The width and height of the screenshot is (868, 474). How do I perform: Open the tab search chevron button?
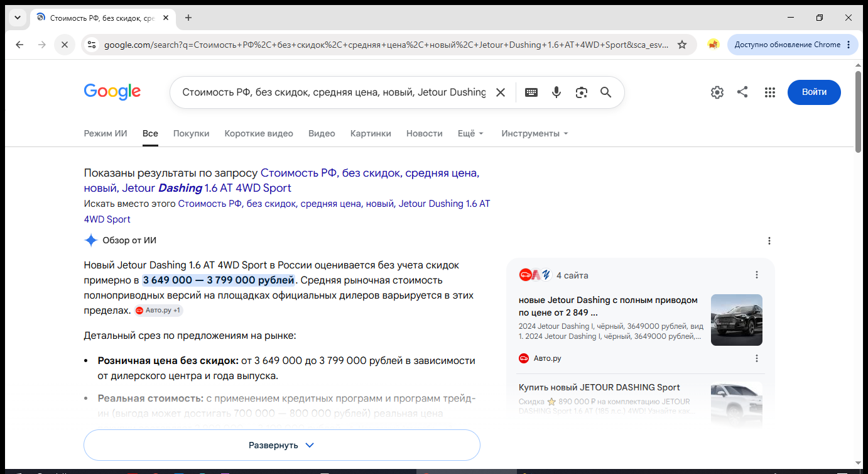pyautogui.click(x=17, y=18)
